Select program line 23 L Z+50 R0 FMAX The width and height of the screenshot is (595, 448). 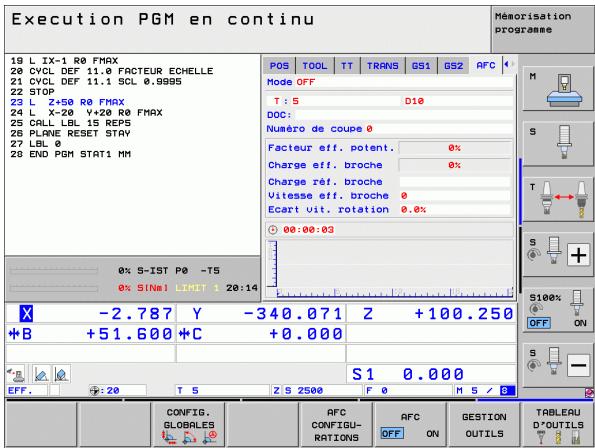(68, 102)
